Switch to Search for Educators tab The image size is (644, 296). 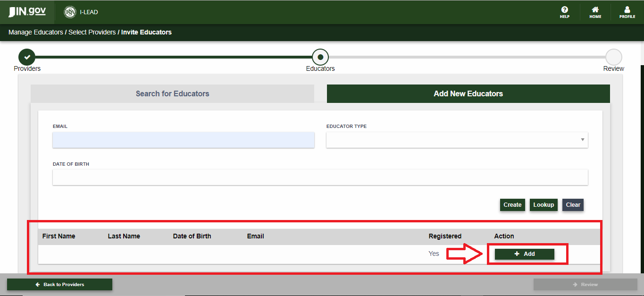[x=172, y=93]
